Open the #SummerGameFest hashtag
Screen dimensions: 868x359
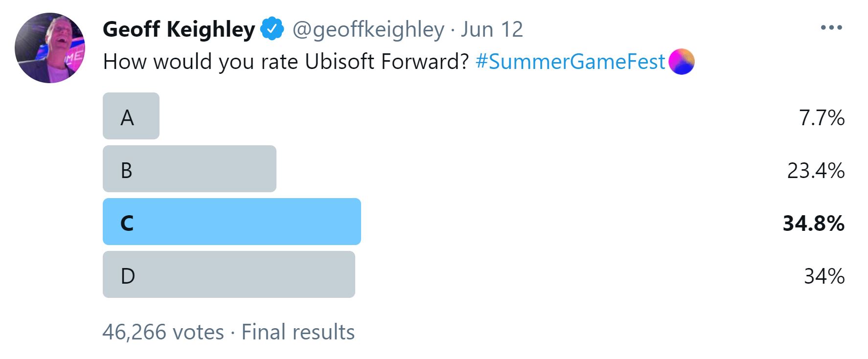570,62
